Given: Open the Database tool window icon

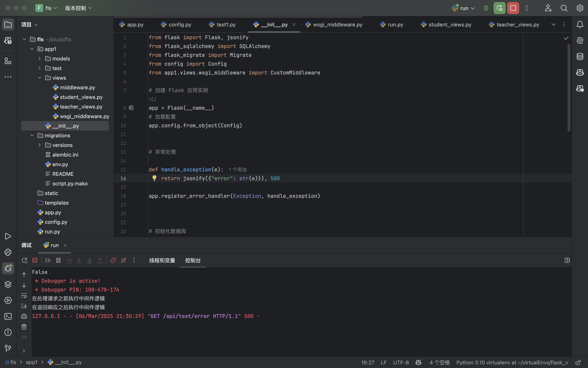Looking at the screenshot, I should point(580,56).
